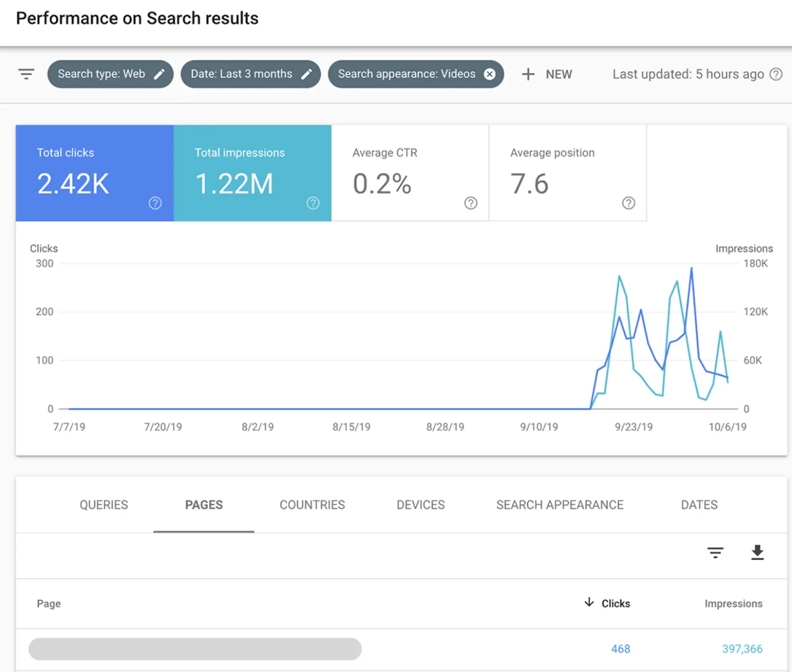792x672 pixels.
Task: Open the filter options icon top-left
Action: (26, 74)
